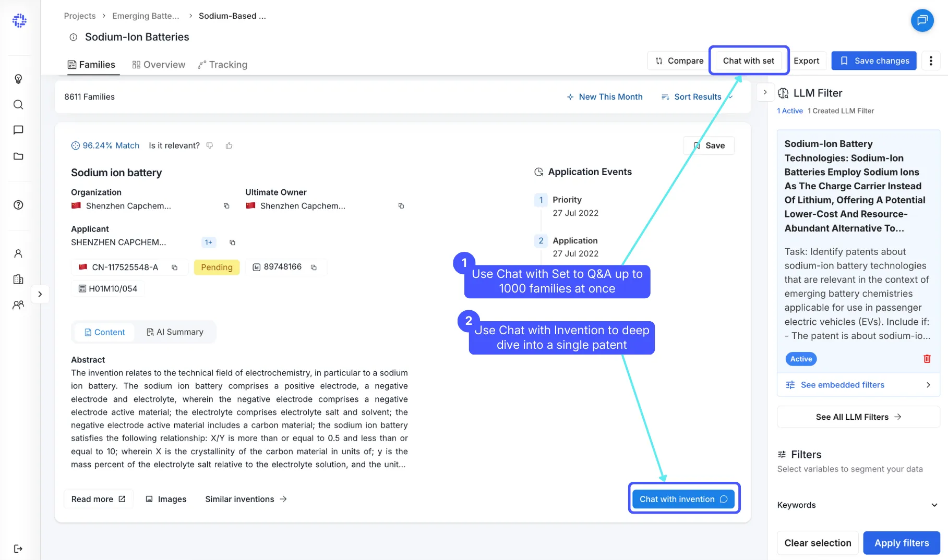The width and height of the screenshot is (948, 560).
Task: Switch to the Overview tab
Action: pos(159,65)
